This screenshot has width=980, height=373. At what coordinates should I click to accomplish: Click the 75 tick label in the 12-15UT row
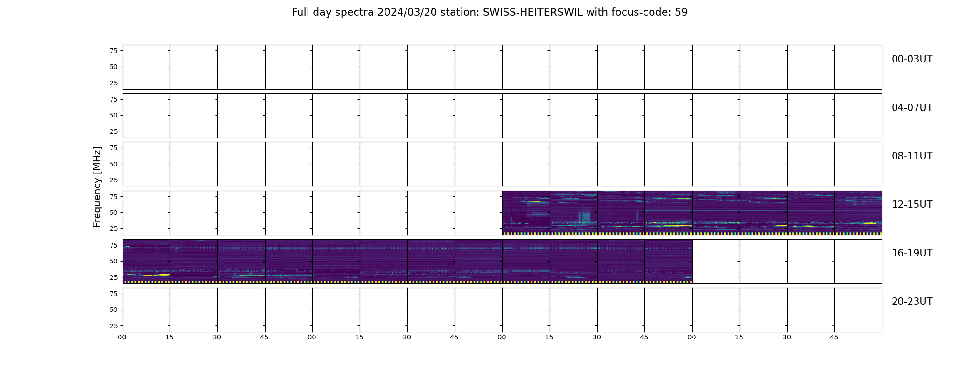(x=113, y=196)
